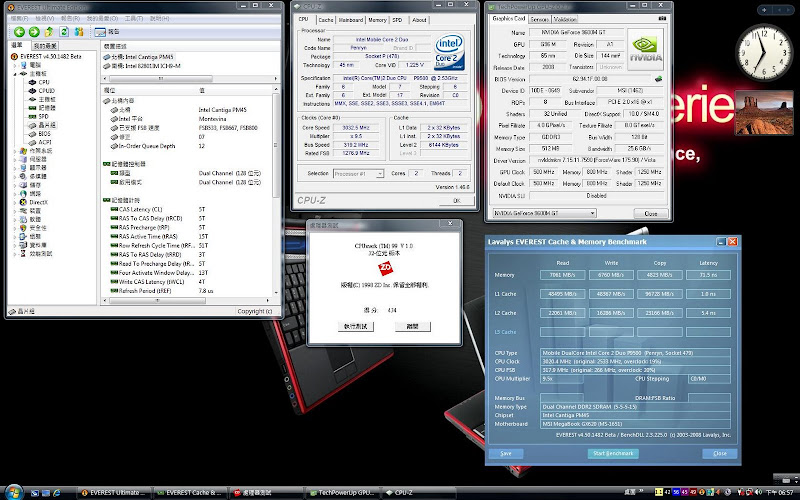
Task: Expand the Windows-logo operating system tree node
Action: click(x=15, y=151)
